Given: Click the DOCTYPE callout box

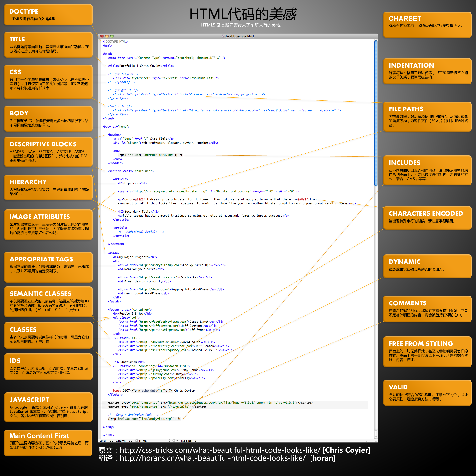Looking at the screenshot, I should point(48,15).
